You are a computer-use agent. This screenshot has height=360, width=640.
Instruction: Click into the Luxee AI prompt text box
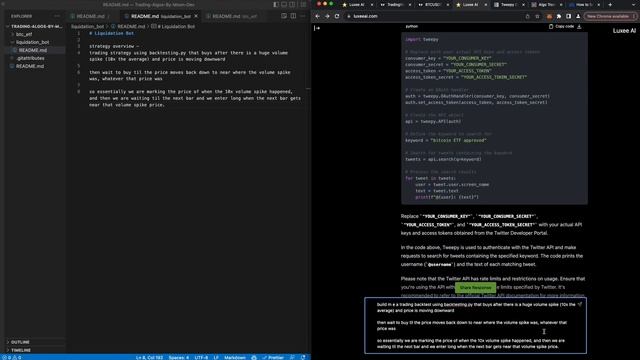click(476, 325)
